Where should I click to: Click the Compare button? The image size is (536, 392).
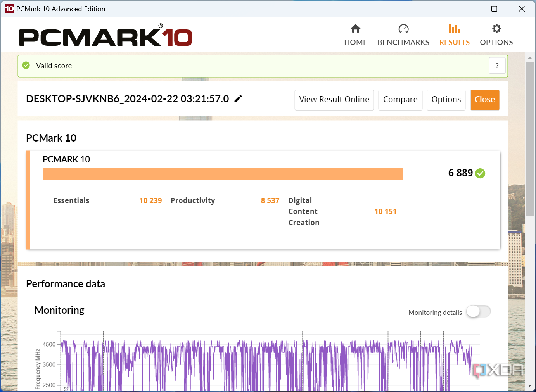click(x=400, y=100)
